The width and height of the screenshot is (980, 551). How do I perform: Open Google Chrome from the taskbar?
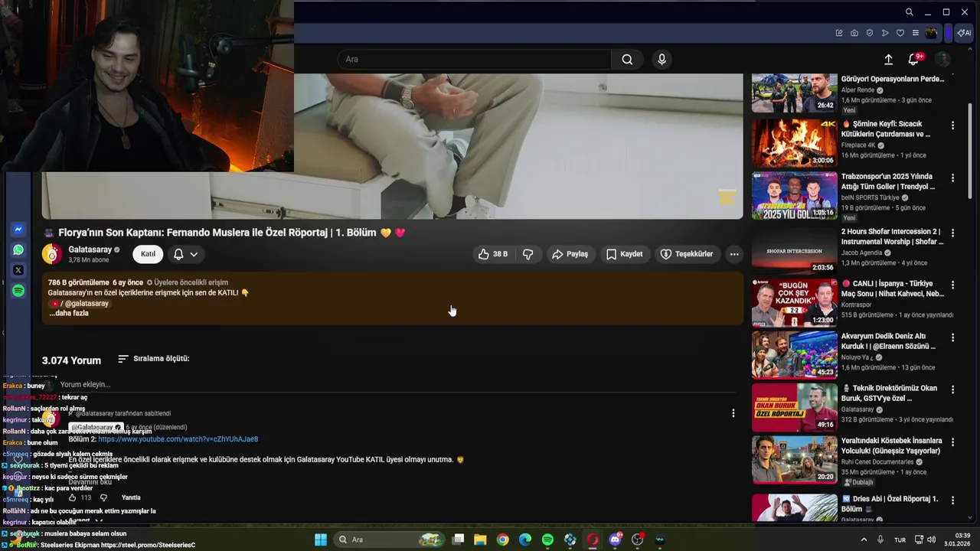pos(502,540)
